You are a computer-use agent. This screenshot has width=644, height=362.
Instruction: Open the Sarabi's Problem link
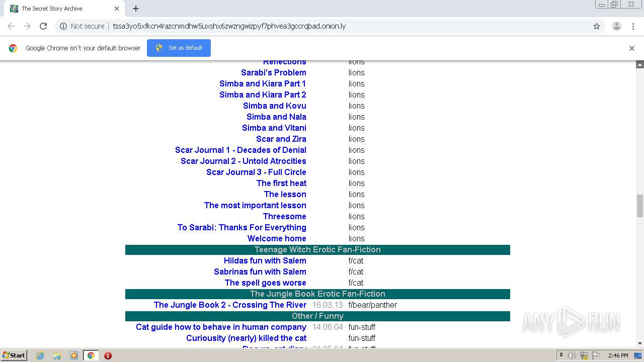click(274, 72)
